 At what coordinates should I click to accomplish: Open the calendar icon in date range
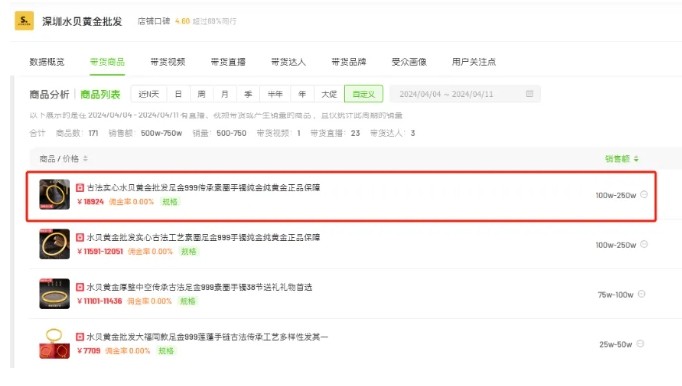click(529, 94)
